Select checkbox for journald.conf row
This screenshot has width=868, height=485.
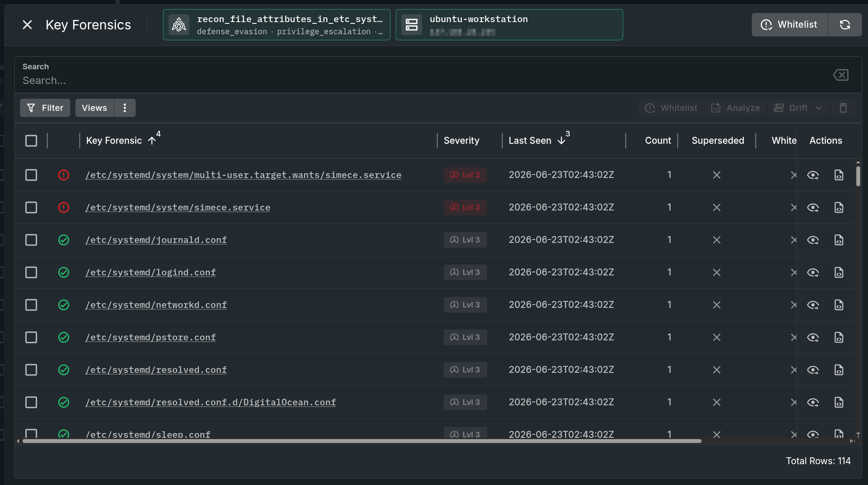tap(31, 240)
